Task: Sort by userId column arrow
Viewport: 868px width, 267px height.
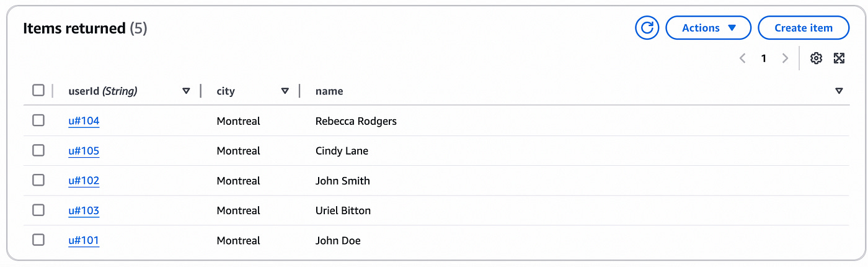Action: point(186,91)
